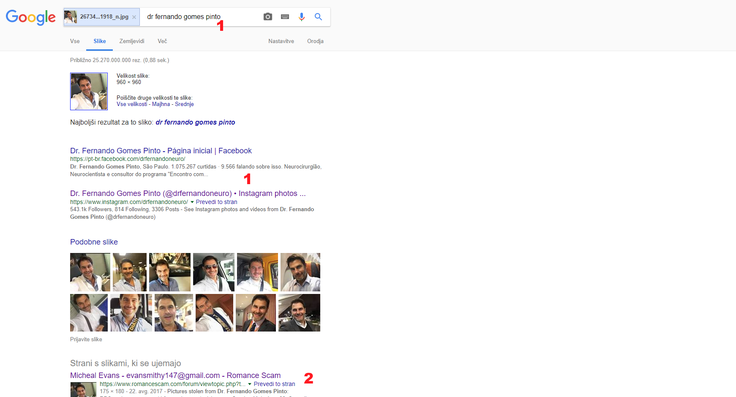This screenshot has width=736, height=397.
Task: Open third similar image in bottom row
Action: pos(174,313)
